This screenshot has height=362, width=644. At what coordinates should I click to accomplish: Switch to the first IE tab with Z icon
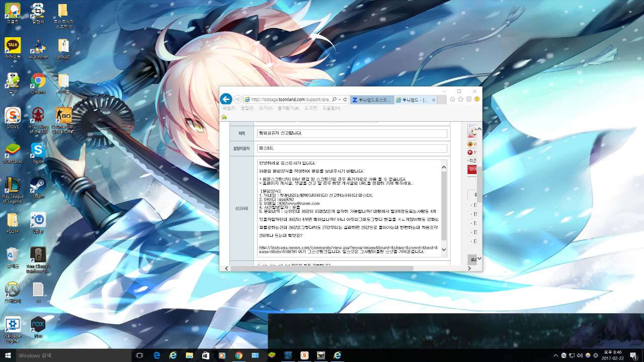coord(371,100)
